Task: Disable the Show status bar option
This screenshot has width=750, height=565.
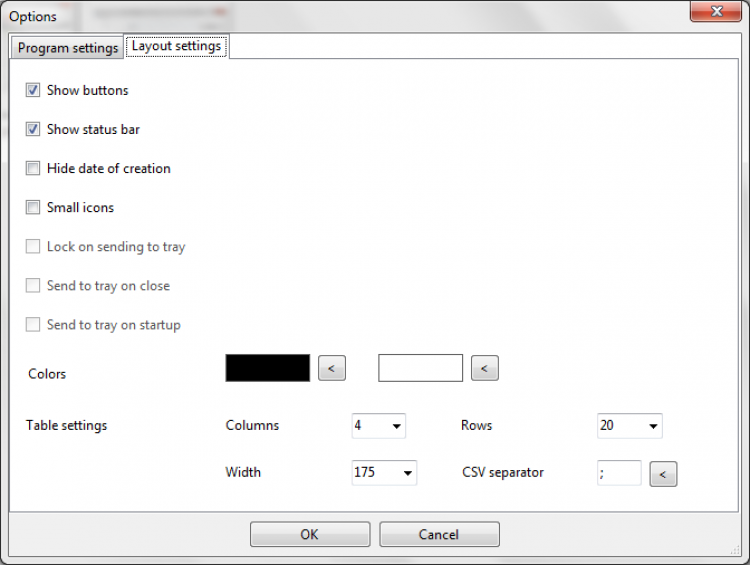Action: tap(33, 129)
